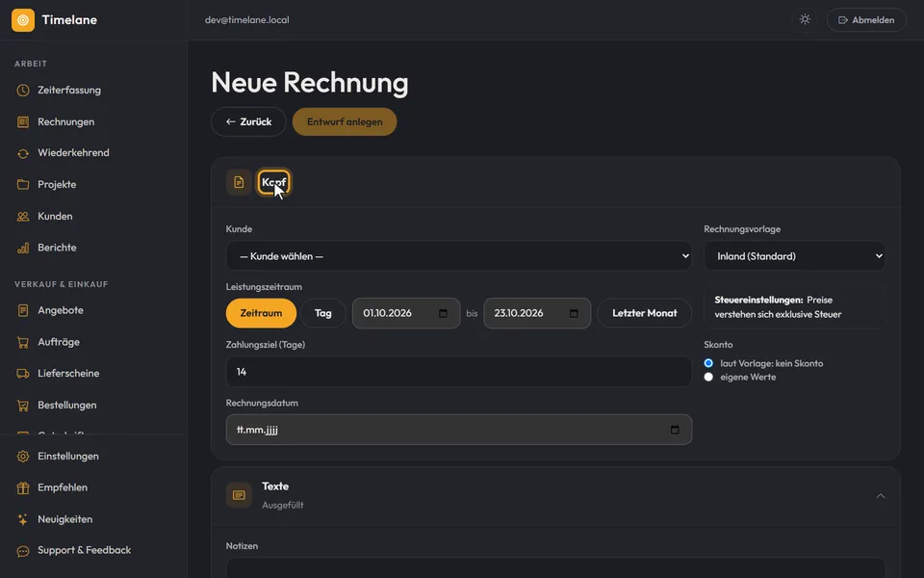Click the Projekte folder icon

23,185
